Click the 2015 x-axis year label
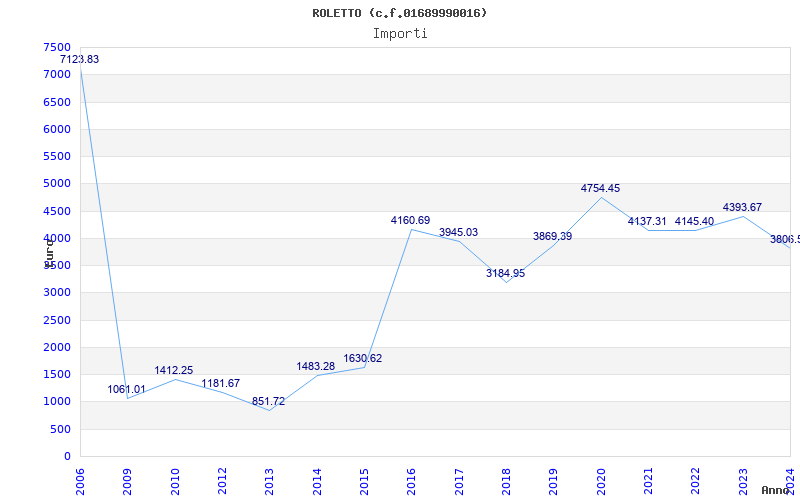The height and width of the screenshot is (500, 800). pyautogui.click(x=364, y=481)
